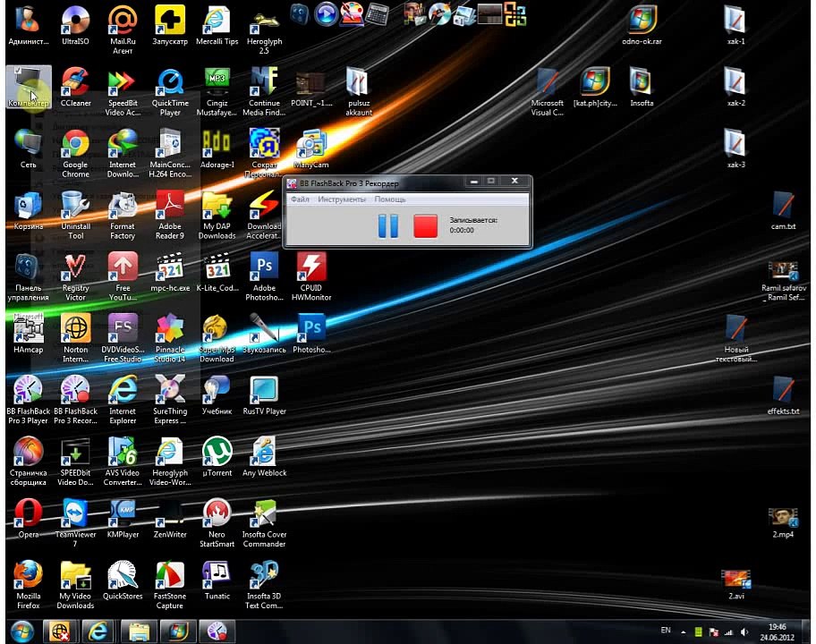The height and width of the screenshot is (644, 816).
Task: Select the xak-2 file icon
Action: click(735, 87)
